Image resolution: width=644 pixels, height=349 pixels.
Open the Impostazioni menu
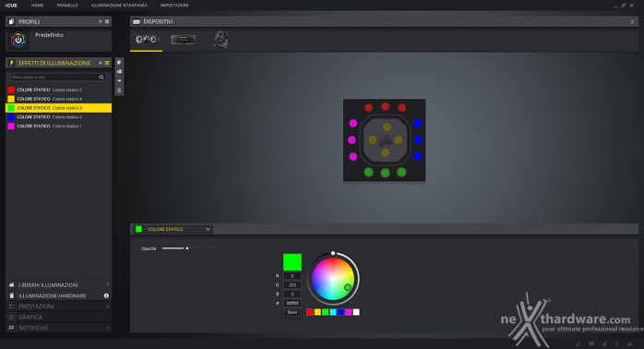pyautogui.click(x=174, y=6)
